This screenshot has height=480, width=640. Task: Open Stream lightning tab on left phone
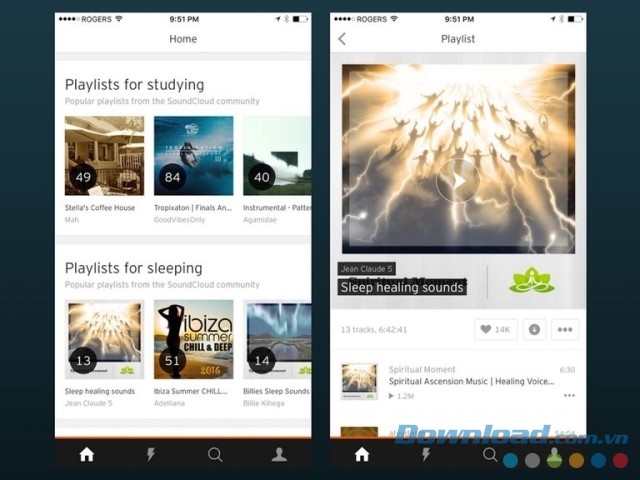click(x=151, y=454)
